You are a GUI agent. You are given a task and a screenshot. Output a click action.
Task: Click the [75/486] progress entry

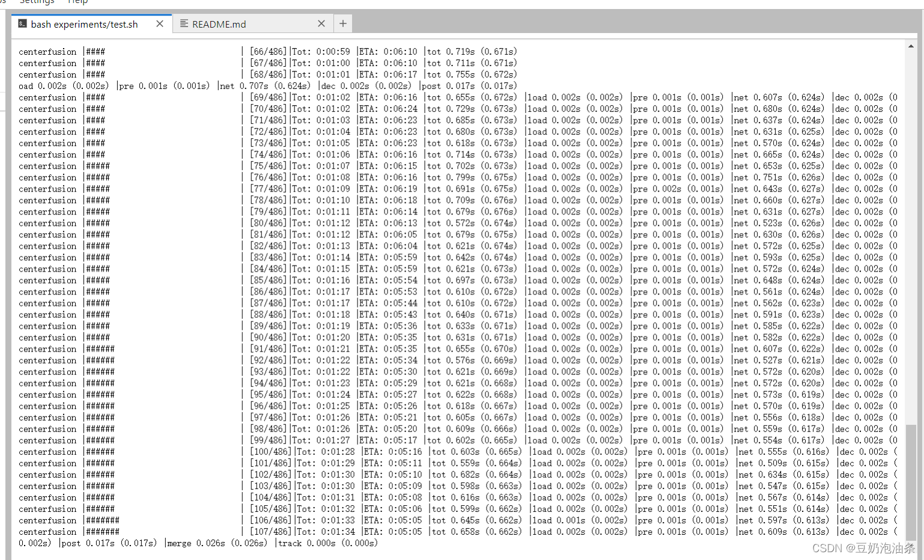[x=268, y=166]
